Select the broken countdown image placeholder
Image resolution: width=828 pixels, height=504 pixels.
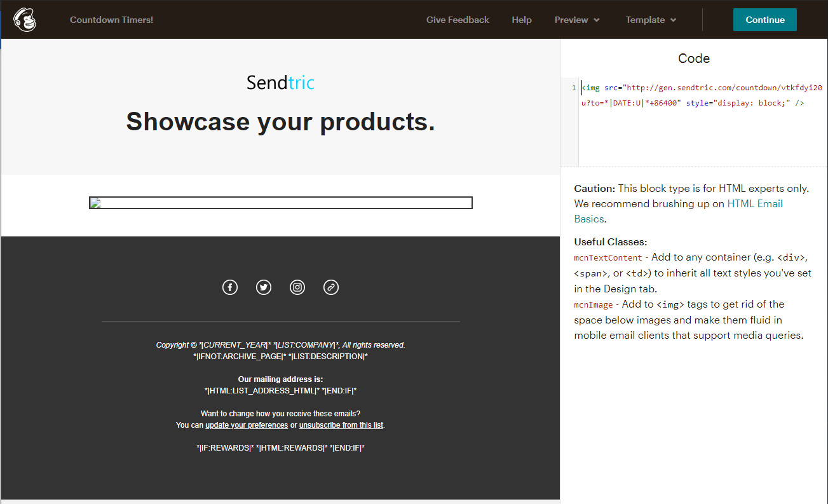coord(280,203)
